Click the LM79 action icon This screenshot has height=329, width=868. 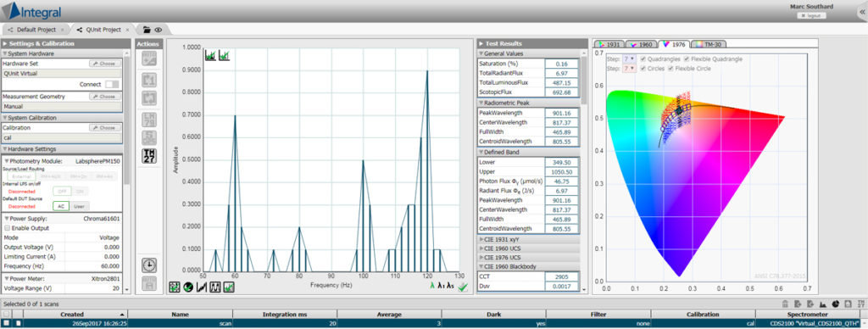point(149,120)
